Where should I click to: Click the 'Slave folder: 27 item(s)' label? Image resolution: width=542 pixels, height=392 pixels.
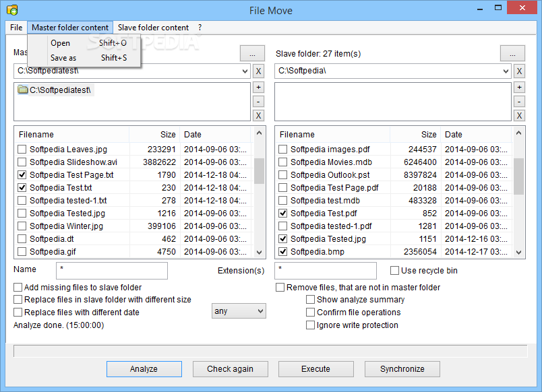(318, 54)
